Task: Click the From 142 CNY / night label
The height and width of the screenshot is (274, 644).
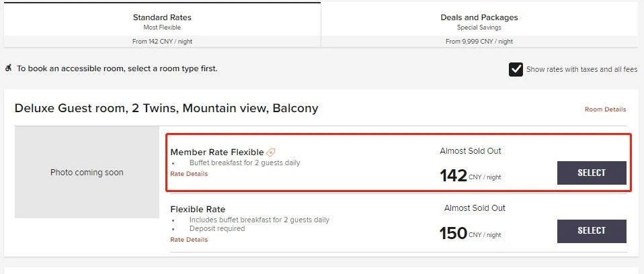Action: [162, 42]
